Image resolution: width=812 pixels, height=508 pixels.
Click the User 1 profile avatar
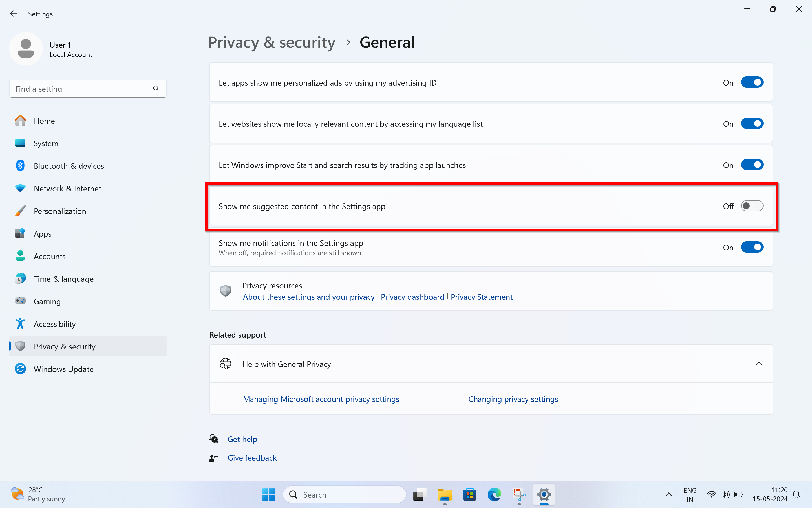[x=26, y=49]
